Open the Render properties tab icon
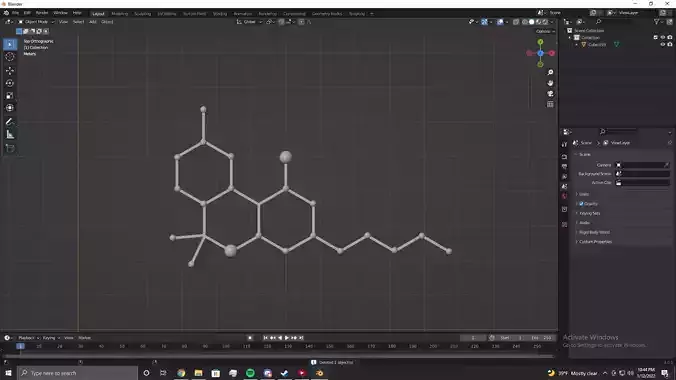Screen dimensions: 676x380 tap(564, 157)
